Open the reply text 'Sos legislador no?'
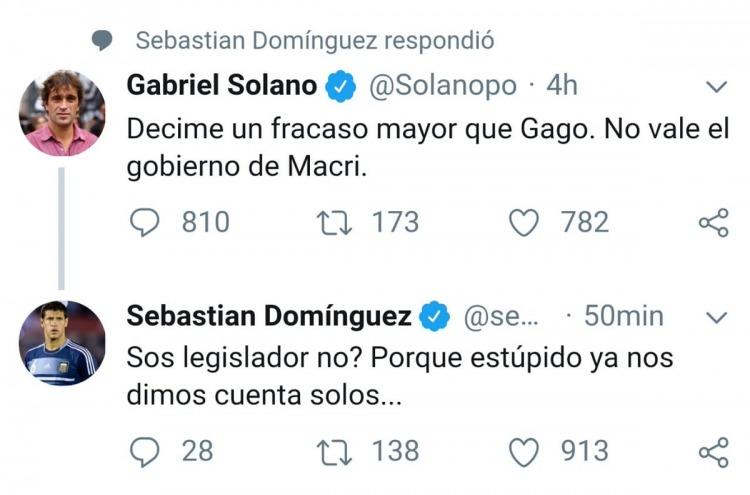The height and width of the screenshot is (495, 750). coord(400,376)
